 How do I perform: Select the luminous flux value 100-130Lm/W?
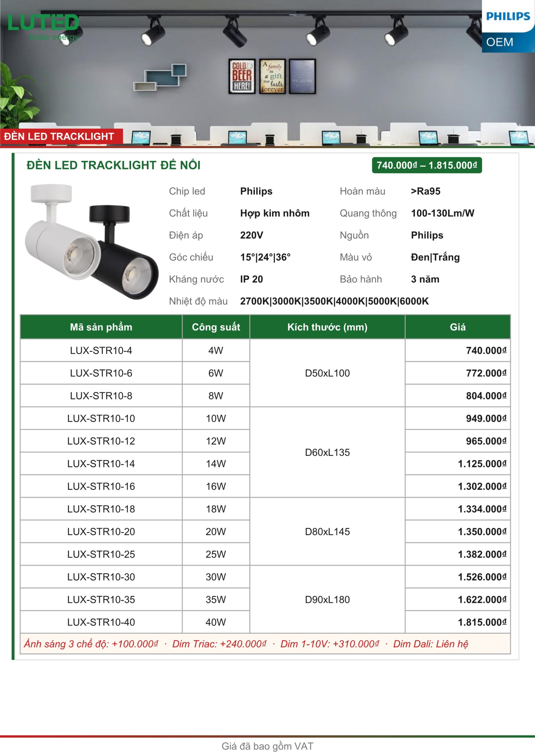click(442, 213)
